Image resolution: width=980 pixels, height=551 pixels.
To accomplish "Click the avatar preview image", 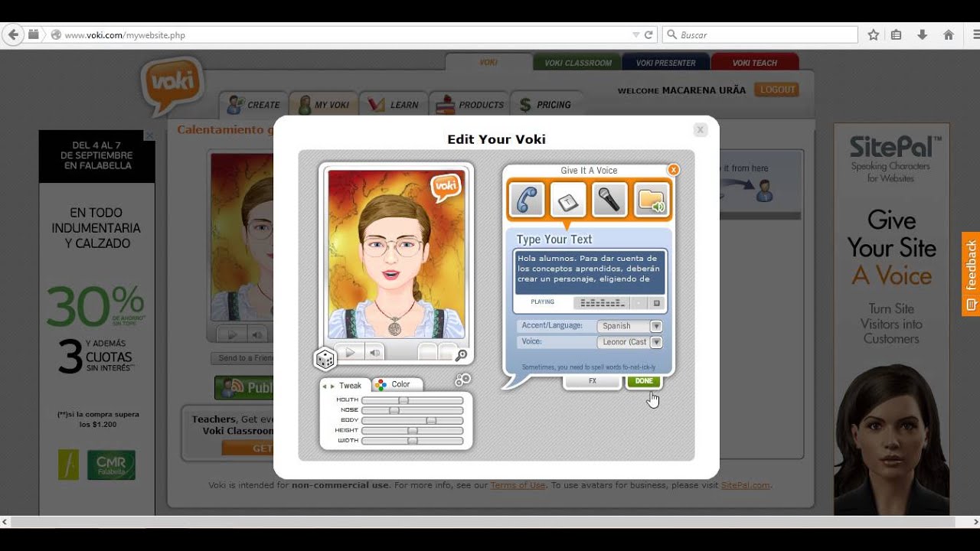I will [396, 254].
